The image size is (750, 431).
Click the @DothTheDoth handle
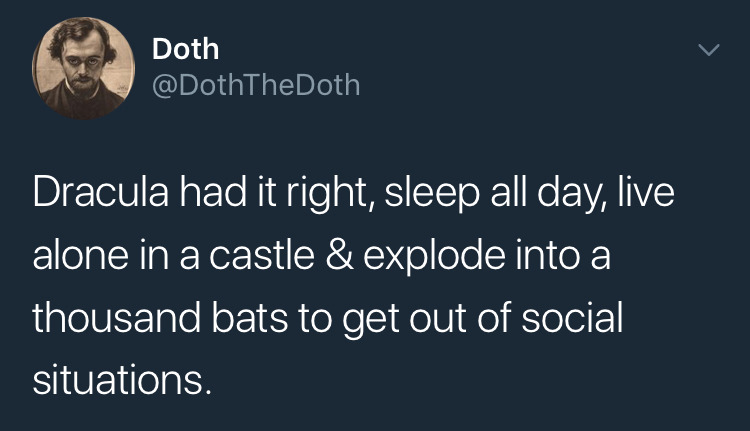(255, 86)
